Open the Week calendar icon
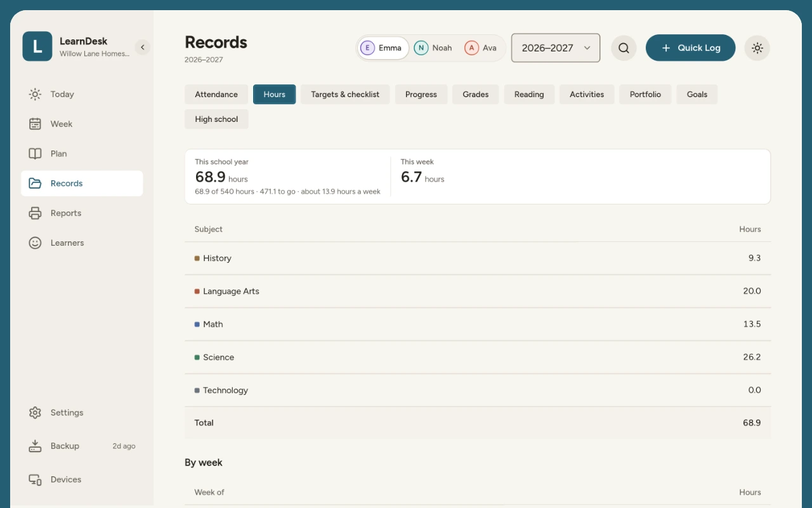 tap(35, 124)
